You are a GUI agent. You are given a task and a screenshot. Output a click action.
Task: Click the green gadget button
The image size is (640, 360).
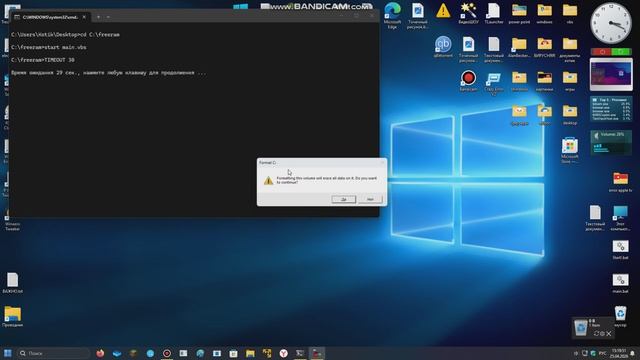(x=621, y=52)
